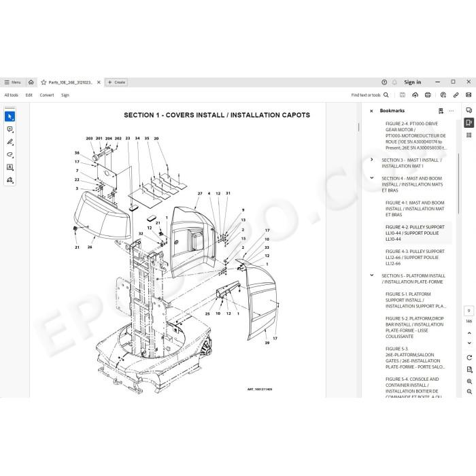Go to next page with down arrow
The image size is (476, 476).
click(469, 343)
